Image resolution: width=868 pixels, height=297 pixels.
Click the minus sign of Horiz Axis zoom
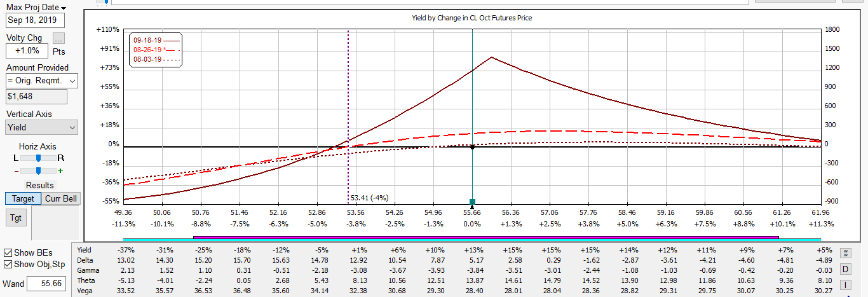point(15,170)
